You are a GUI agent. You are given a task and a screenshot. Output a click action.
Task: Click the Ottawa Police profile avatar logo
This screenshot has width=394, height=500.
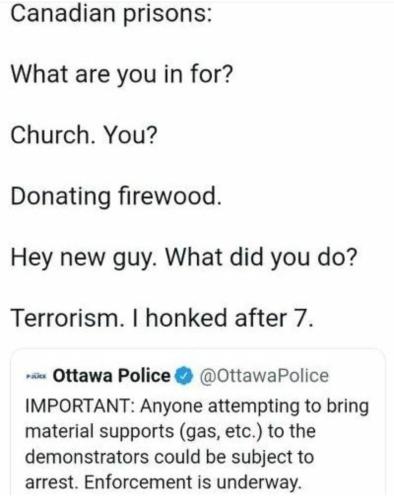[38, 376]
